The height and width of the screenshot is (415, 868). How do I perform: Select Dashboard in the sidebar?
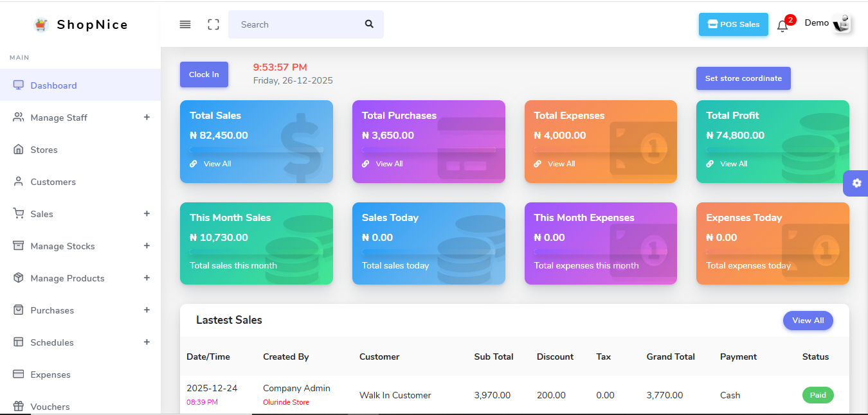pos(53,85)
